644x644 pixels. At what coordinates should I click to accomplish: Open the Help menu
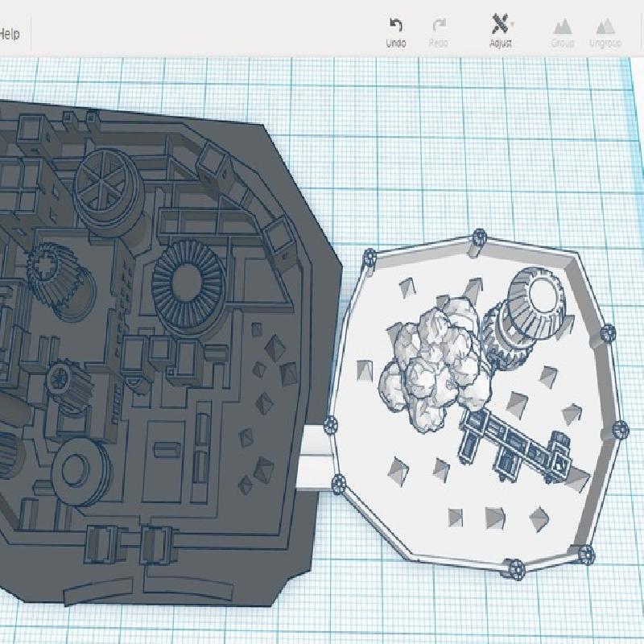(10, 35)
